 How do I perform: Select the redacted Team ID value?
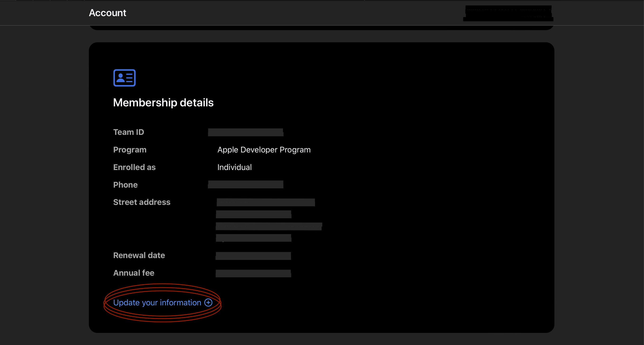pos(245,132)
